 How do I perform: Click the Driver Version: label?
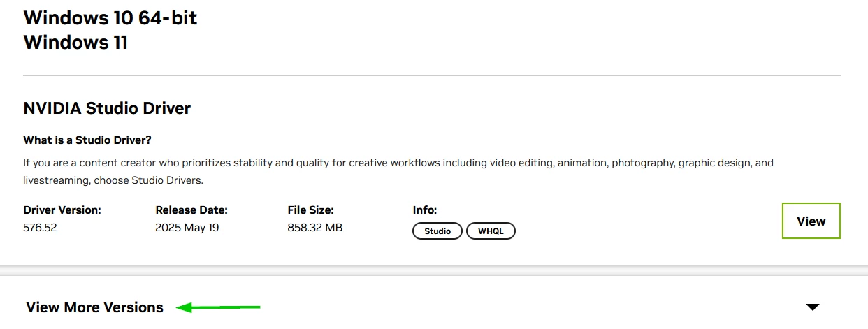[x=62, y=210]
